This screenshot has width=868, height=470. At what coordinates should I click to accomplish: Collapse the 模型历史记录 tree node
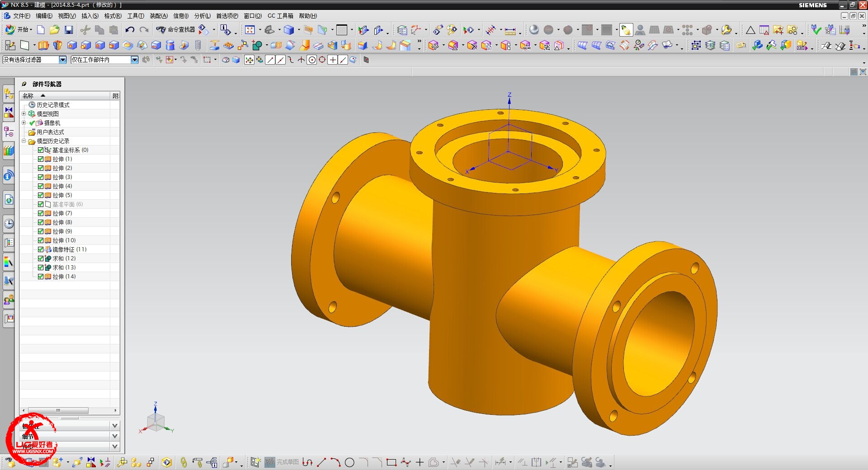click(24, 141)
